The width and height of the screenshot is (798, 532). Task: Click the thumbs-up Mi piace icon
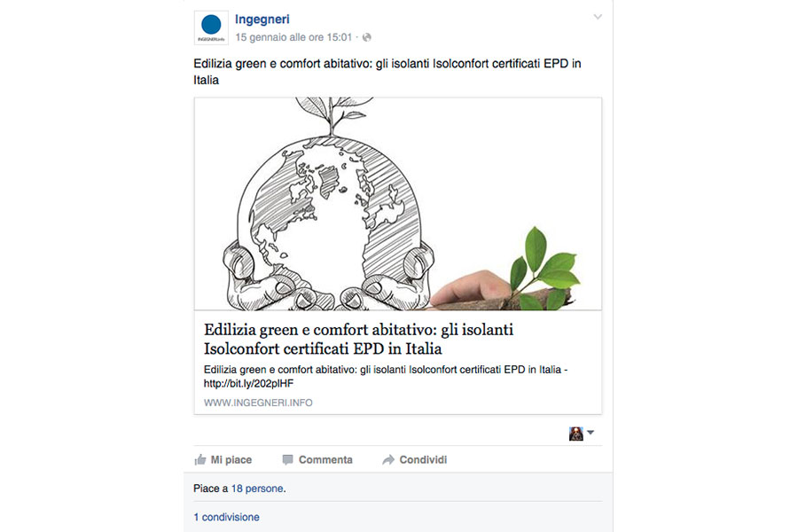(x=200, y=459)
